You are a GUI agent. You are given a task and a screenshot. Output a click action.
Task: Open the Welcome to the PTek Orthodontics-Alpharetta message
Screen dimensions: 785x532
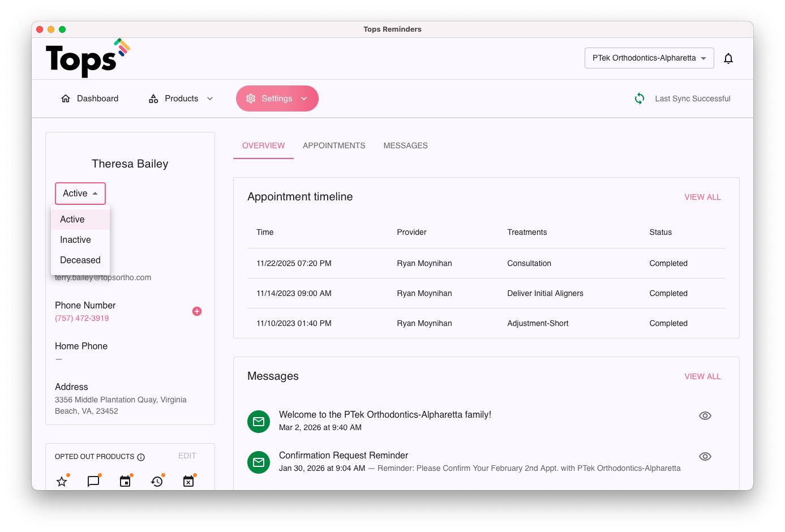(x=385, y=415)
